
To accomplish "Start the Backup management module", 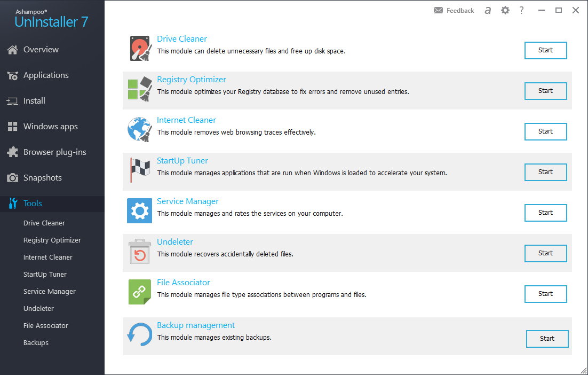I will 547,339.
